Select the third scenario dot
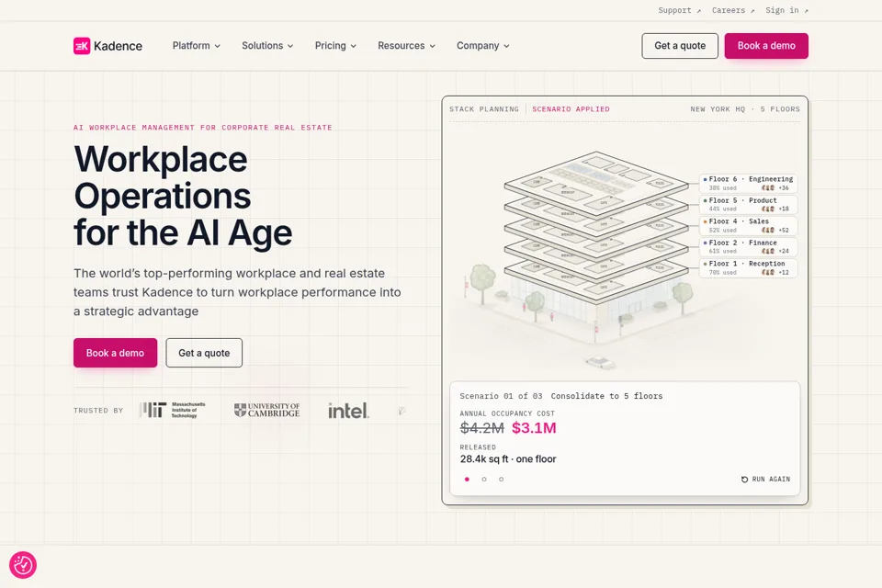Viewport: 882px width, 588px height. pyautogui.click(x=502, y=480)
